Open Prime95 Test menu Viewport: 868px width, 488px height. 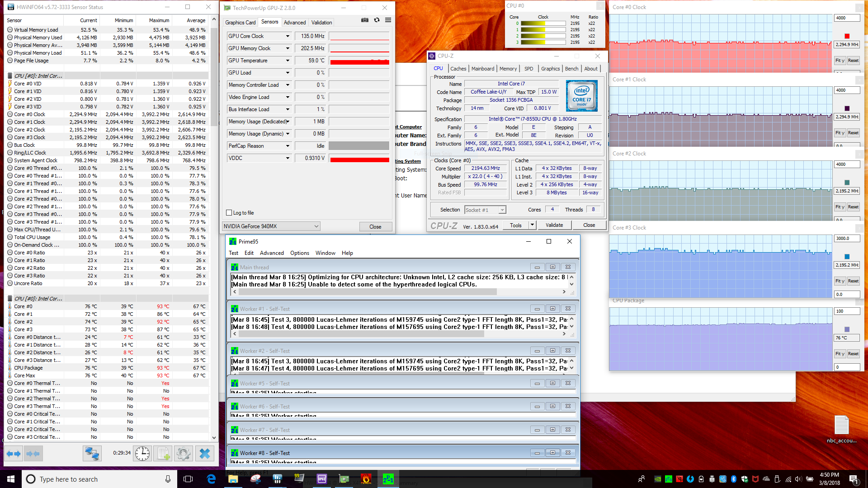[x=233, y=253]
